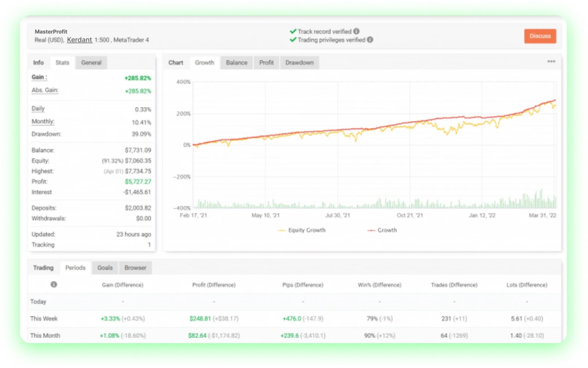Click the Trading privileges verified checkmark
The width and height of the screenshot is (588, 368).
pyautogui.click(x=293, y=40)
